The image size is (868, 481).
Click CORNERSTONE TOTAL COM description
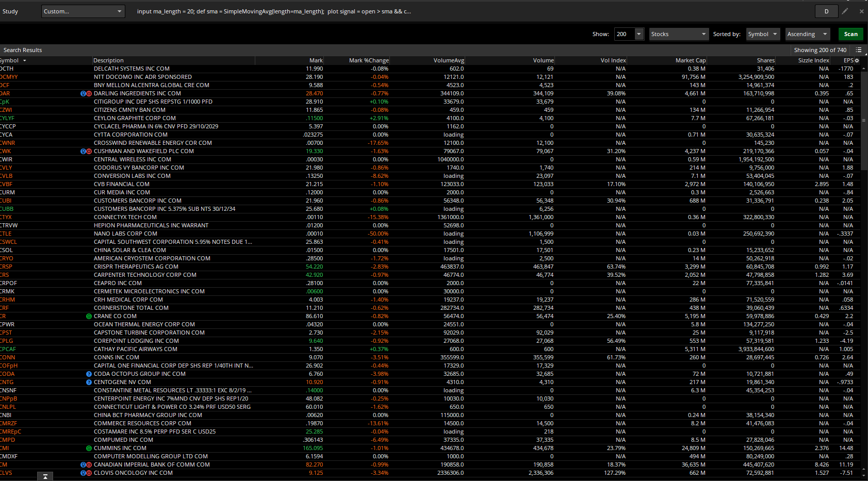(x=131, y=308)
